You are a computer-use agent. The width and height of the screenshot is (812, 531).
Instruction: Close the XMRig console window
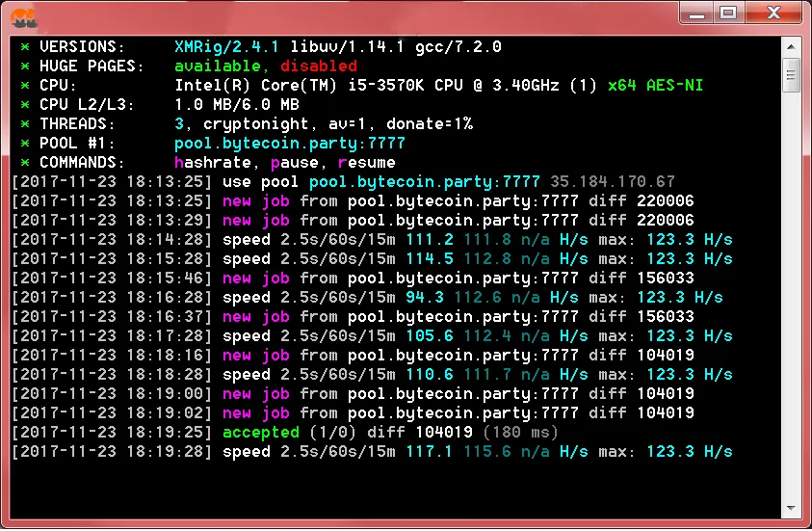click(x=773, y=13)
